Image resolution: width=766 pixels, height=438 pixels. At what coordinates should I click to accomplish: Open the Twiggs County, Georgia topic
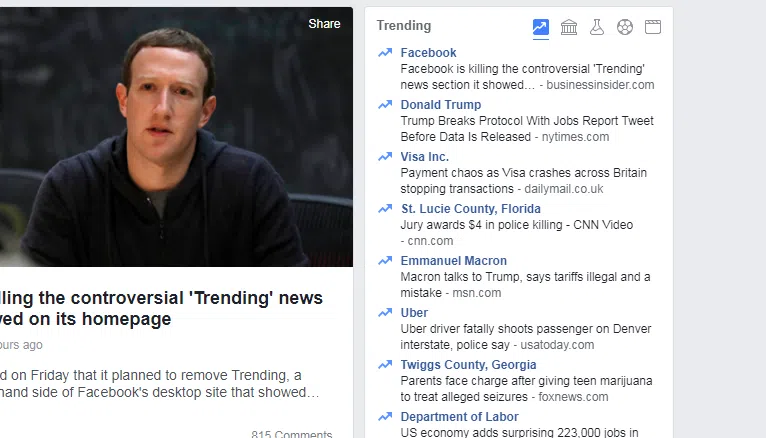[468, 365]
